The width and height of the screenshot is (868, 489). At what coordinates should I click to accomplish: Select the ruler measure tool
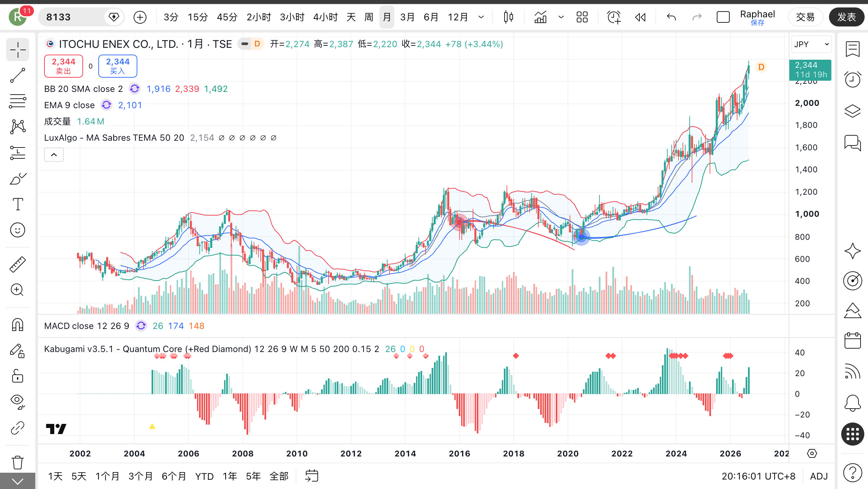click(18, 265)
